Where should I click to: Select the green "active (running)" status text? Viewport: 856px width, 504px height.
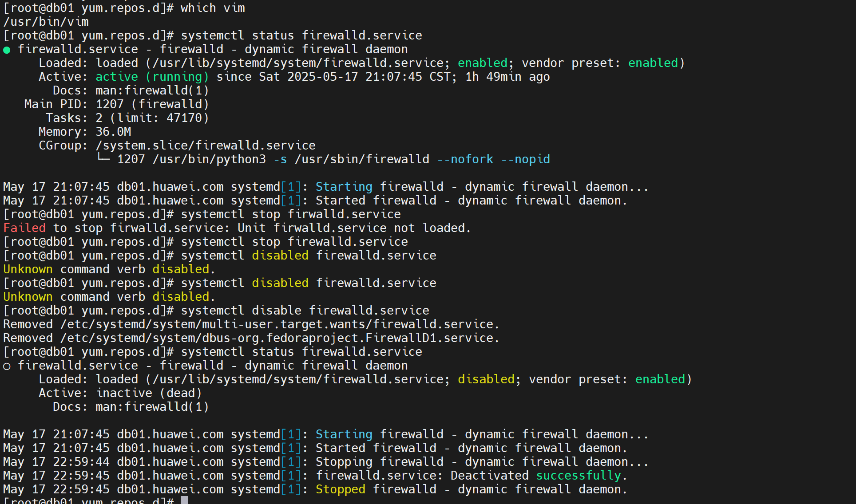pyautogui.click(x=152, y=77)
